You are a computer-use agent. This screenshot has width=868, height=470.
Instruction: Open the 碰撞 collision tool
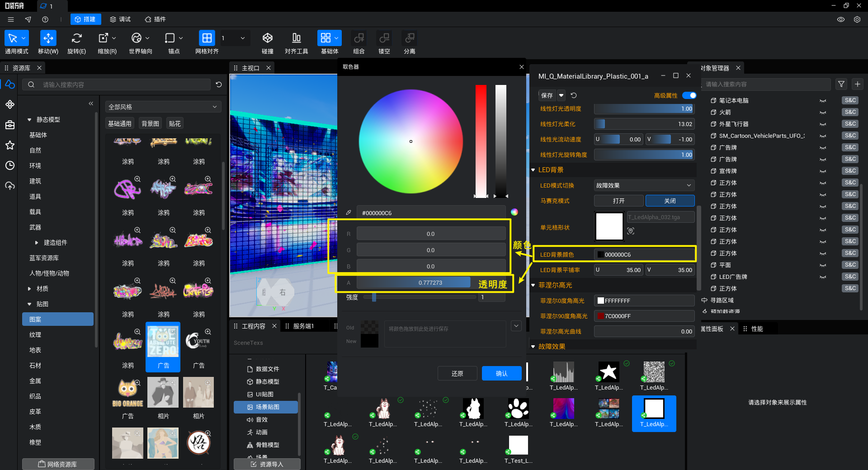[268, 38]
